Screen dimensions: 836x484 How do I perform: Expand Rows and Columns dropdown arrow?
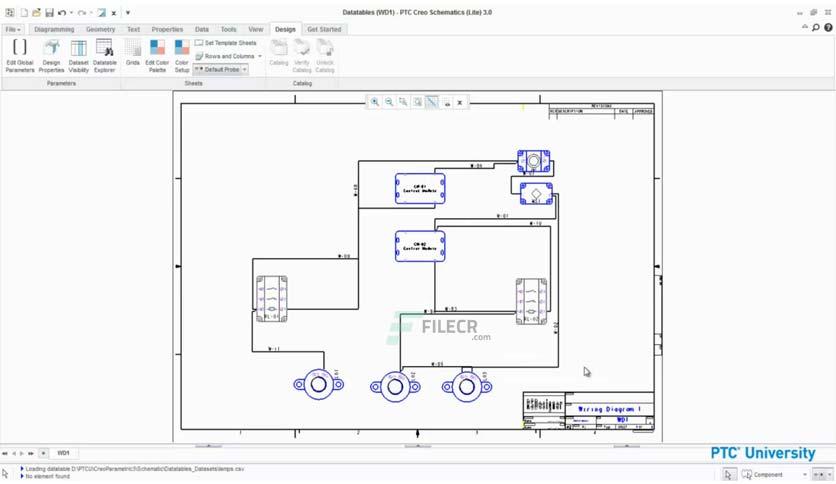[260, 56]
